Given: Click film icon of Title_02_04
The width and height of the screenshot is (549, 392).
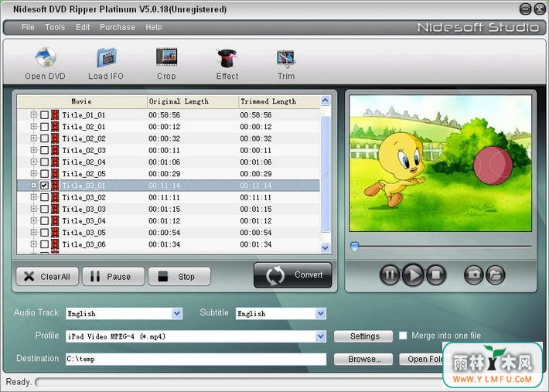Looking at the screenshot, I should 55,162.
